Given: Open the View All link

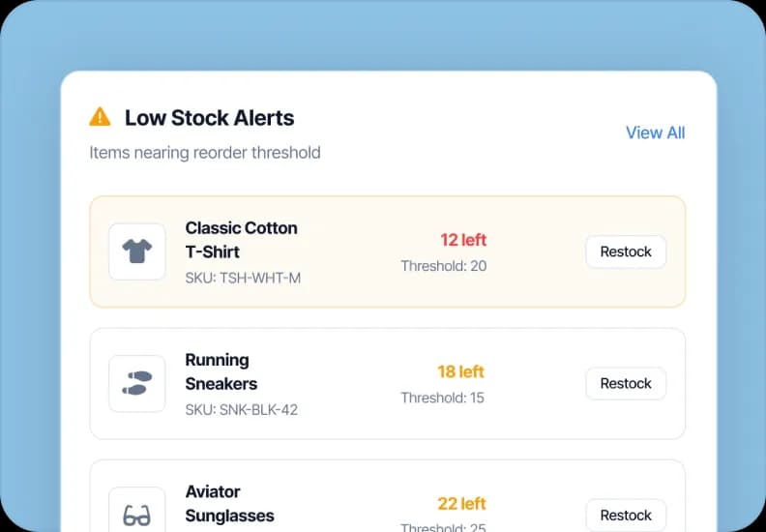Looking at the screenshot, I should pos(655,133).
